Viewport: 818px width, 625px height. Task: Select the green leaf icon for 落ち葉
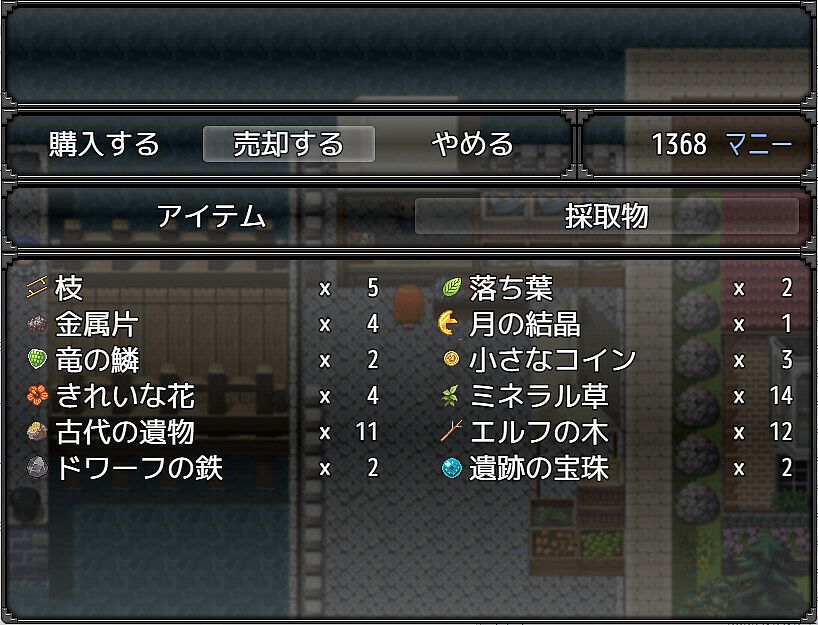point(451,287)
